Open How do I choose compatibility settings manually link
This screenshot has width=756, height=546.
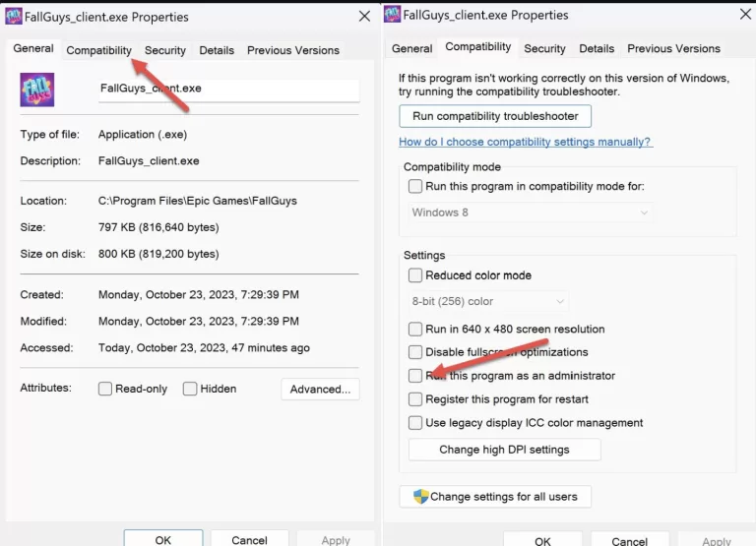click(526, 142)
